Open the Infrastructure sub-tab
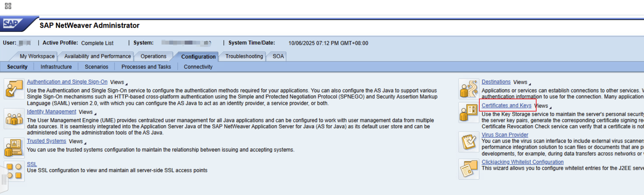The height and width of the screenshot is (195, 644). (56, 67)
